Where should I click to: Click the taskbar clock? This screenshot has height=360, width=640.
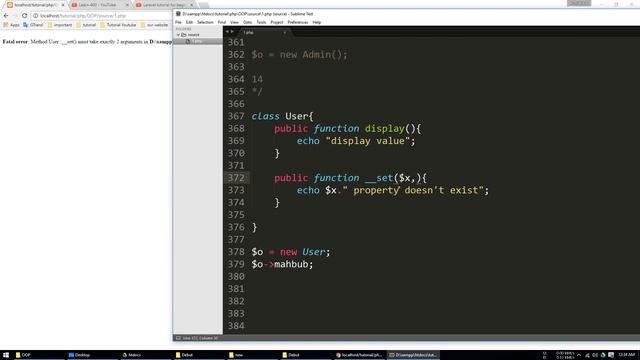(x=627, y=355)
